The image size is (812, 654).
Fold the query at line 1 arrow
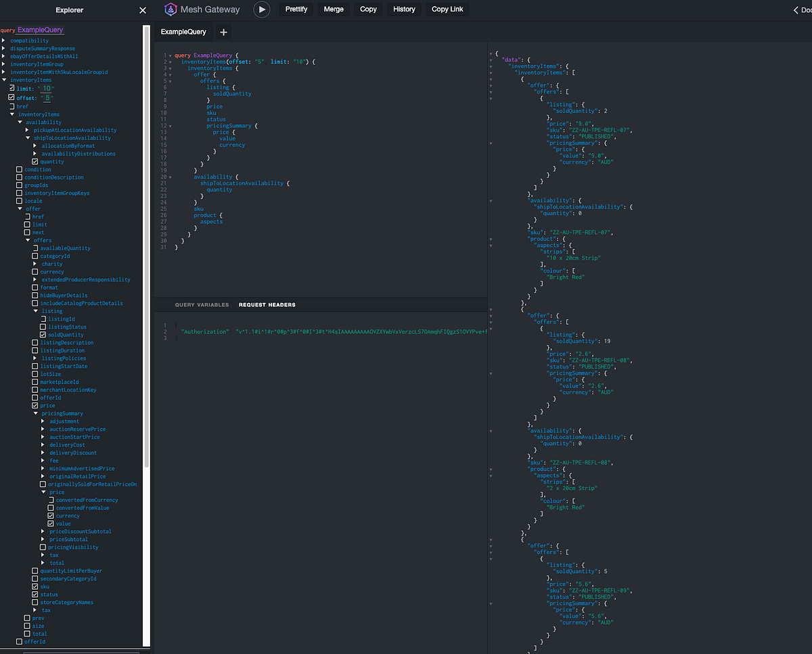[x=170, y=55]
